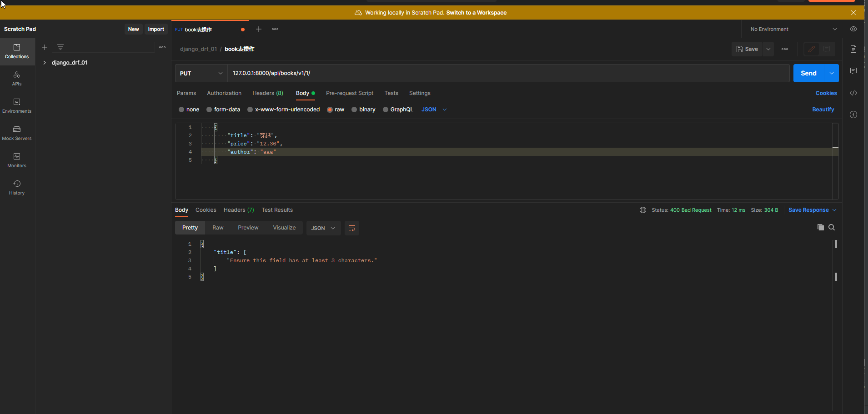Toggle response line wrap icon
Viewport: 868px width, 414px height.
coord(352,228)
